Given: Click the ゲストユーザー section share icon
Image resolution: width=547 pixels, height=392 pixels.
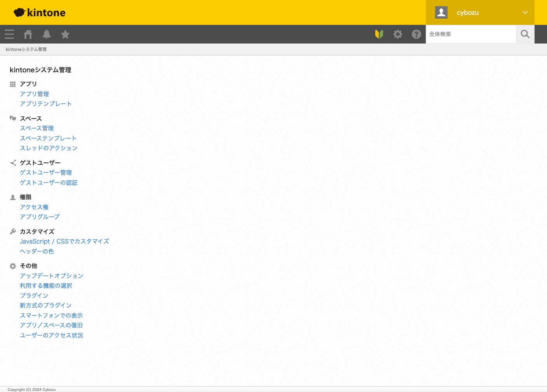Looking at the screenshot, I should tap(13, 163).
